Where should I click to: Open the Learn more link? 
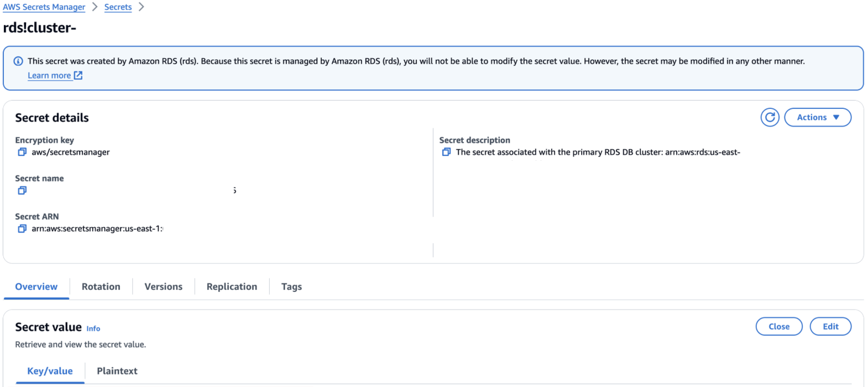[x=55, y=76]
